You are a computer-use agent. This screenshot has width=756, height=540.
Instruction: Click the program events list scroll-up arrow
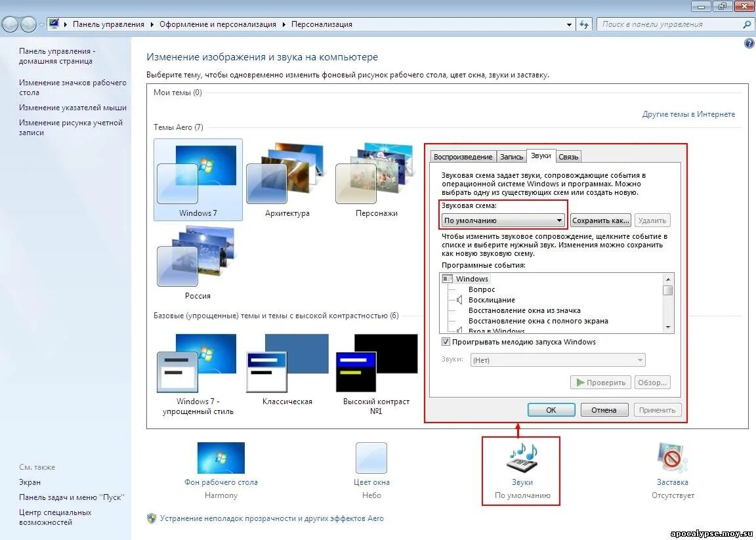(x=668, y=279)
